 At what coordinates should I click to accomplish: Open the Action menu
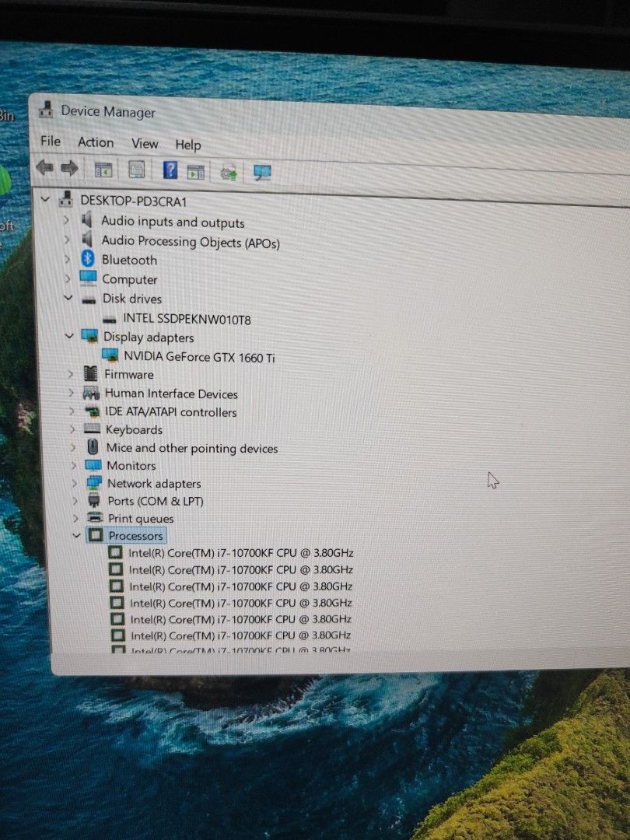click(95, 143)
